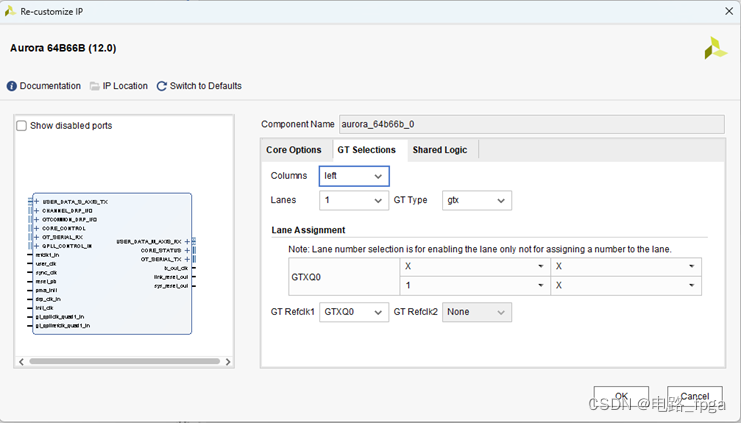Open GTXQ0 lane dropdown set to 1
The width and height of the screenshot is (741, 423).
(475, 286)
